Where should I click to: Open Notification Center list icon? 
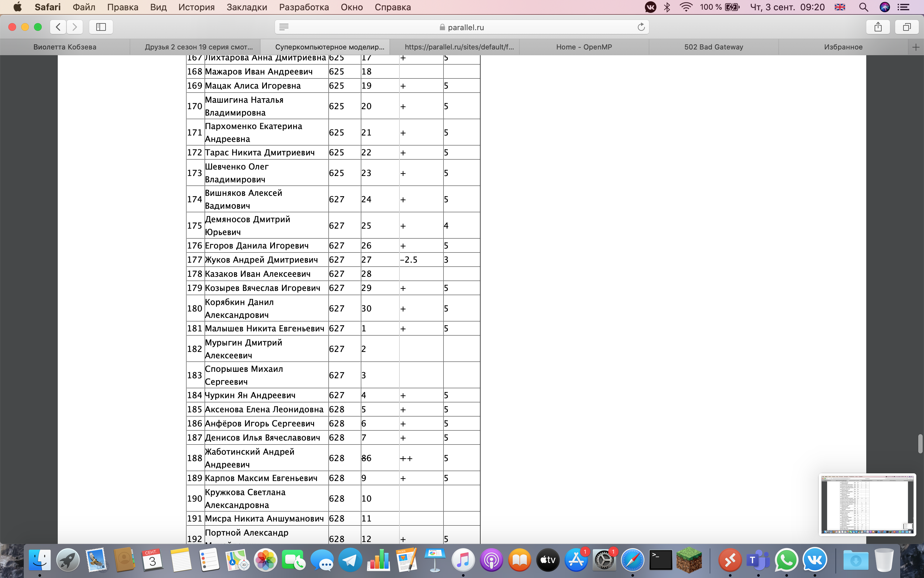coord(903,7)
